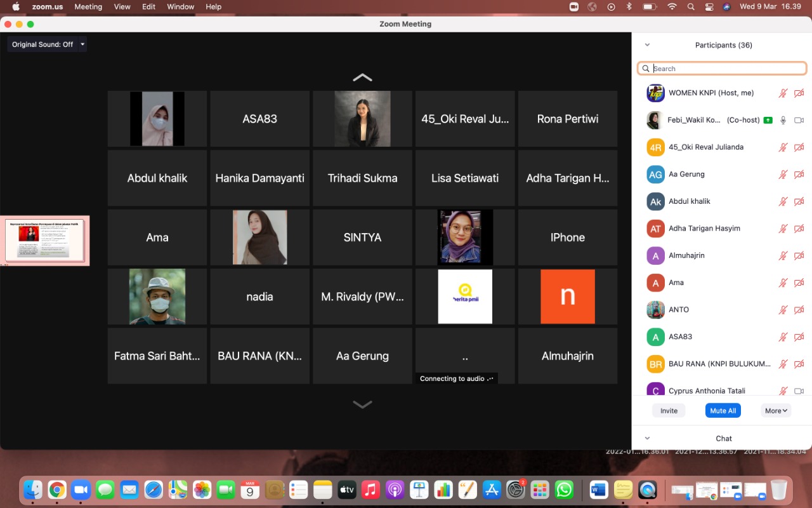Click the green screen share badge next to Febi_Wakil
Screen dimensions: 812x508
[x=768, y=120]
